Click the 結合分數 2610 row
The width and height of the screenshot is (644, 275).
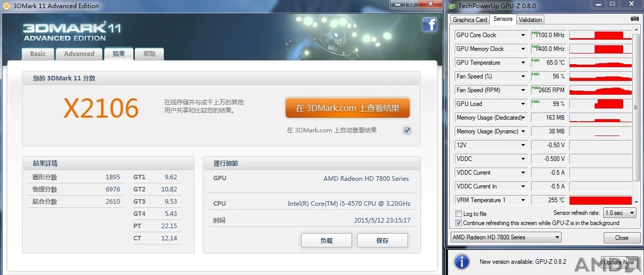pyautogui.click(x=76, y=202)
